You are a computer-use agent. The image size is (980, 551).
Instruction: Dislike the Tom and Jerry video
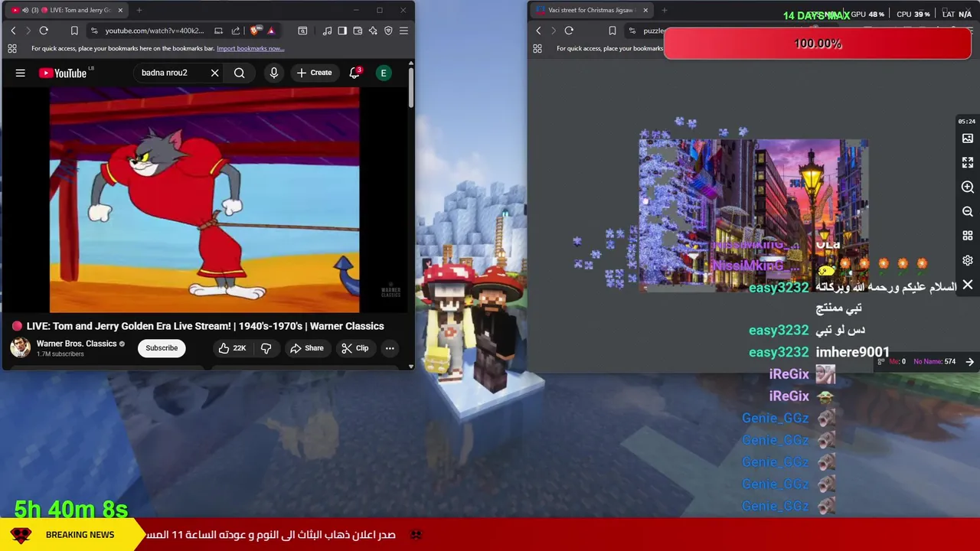[x=266, y=348]
